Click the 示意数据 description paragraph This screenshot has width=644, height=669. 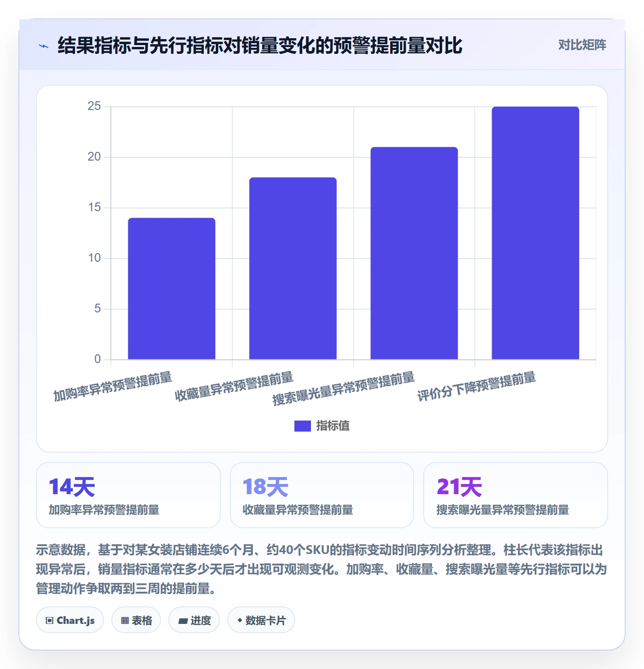(322, 569)
